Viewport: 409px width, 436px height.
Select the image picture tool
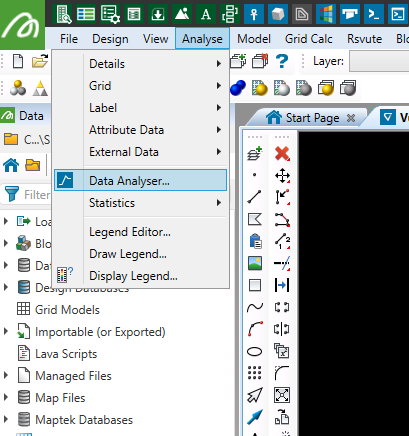[255, 263]
